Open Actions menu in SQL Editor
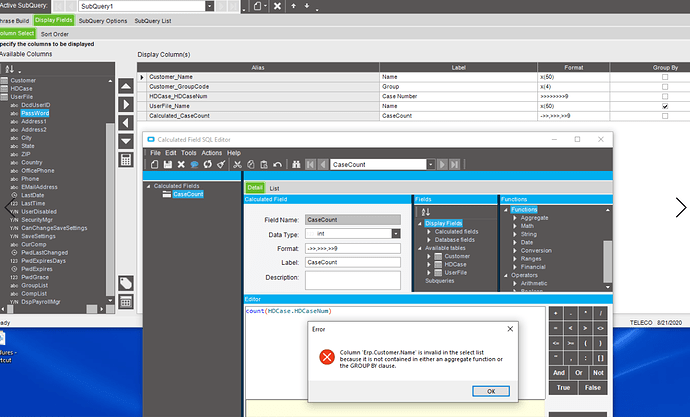The width and height of the screenshot is (690, 417). pos(212,153)
